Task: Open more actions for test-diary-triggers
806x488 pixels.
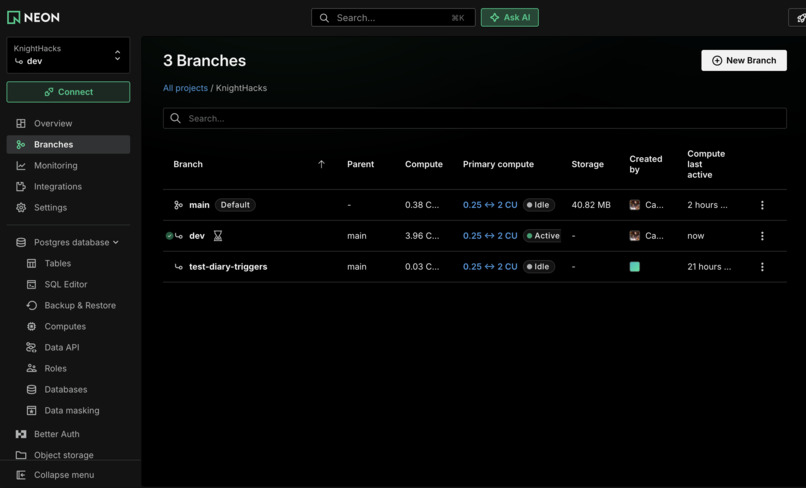Action: [x=762, y=267]
